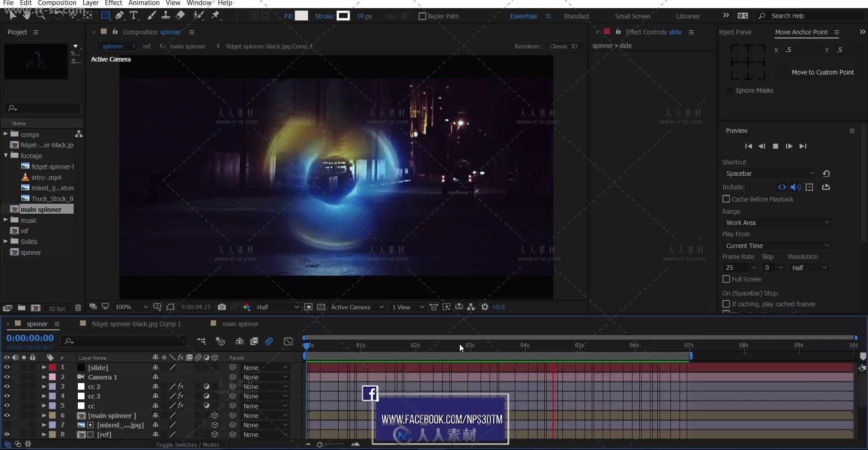Open the Graph Editor in the timeline
The height and width of the screenshot is (450, 868).
coord(288,341)
